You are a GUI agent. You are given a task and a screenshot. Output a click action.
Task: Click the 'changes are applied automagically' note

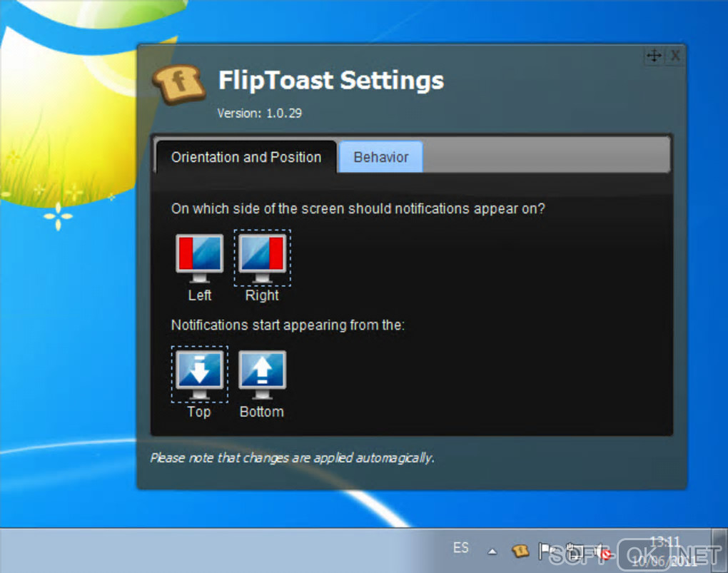coord(292,458)
